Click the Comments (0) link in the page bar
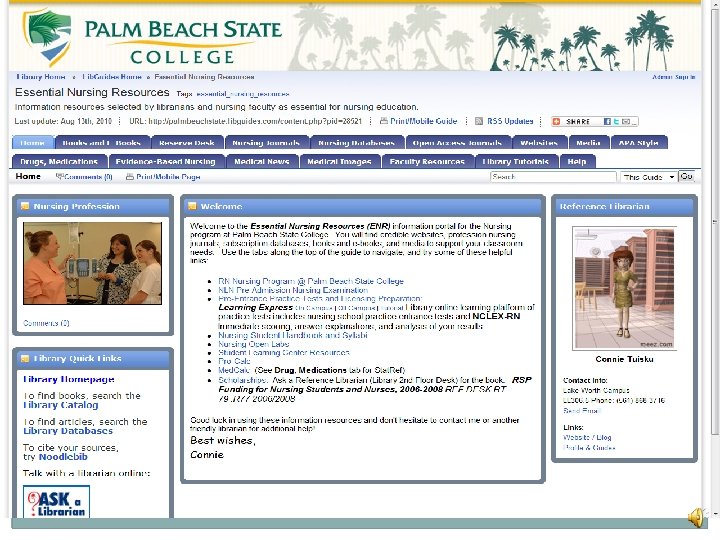The width and height of the screenshot is (720, 540). 89,177
